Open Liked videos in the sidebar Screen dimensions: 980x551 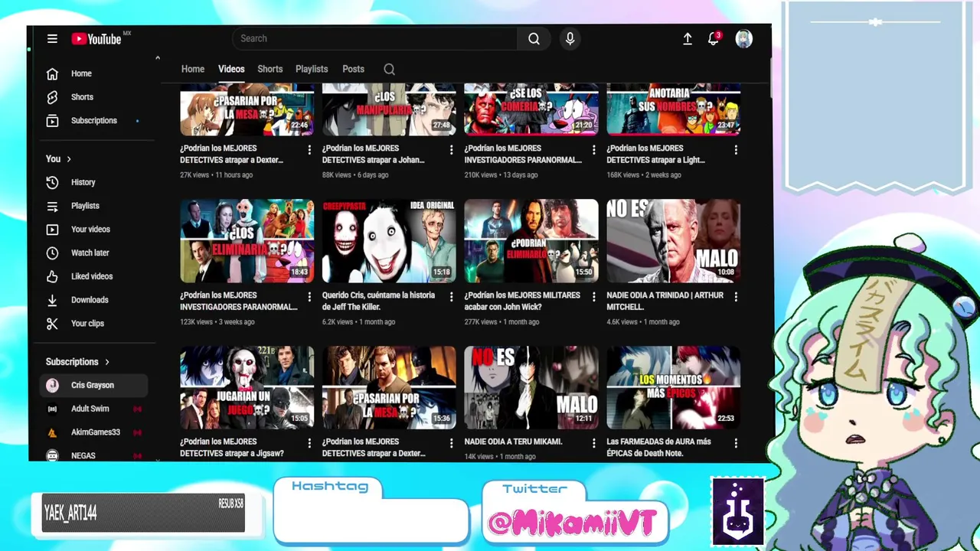pos(93,276)
